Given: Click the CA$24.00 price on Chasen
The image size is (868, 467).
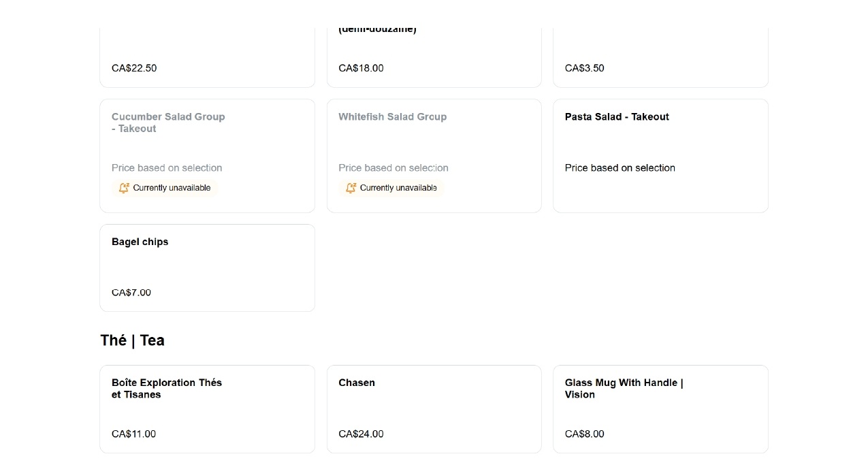Looking at the screenshot, I should (x=361, y=434).
